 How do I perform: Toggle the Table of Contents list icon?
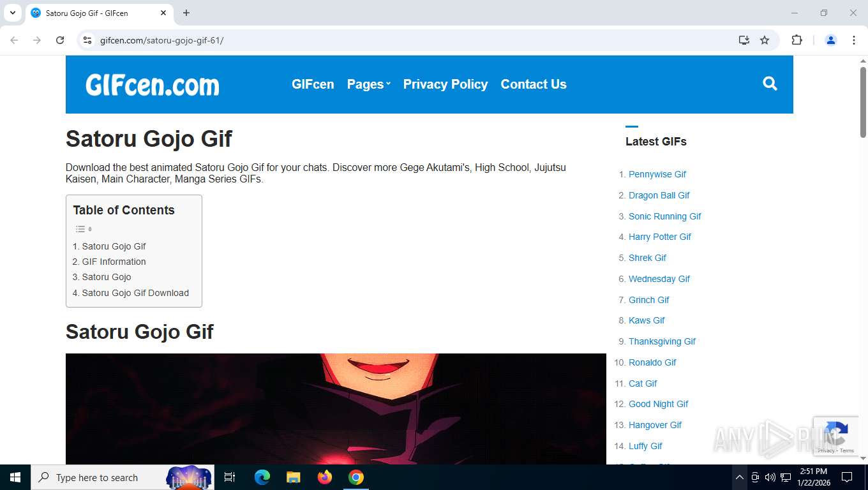click(84, 229)
